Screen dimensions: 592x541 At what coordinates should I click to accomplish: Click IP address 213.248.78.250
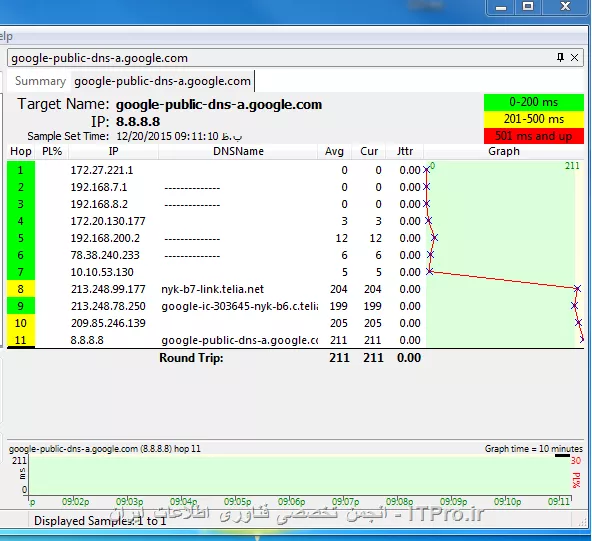tap(108, 306)
